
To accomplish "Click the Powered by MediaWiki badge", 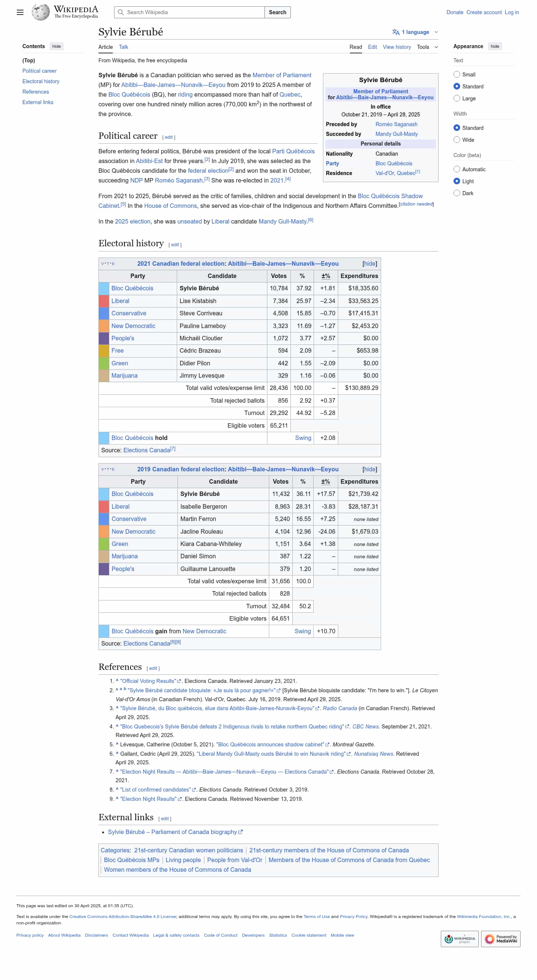I will [x=500, y=939].
